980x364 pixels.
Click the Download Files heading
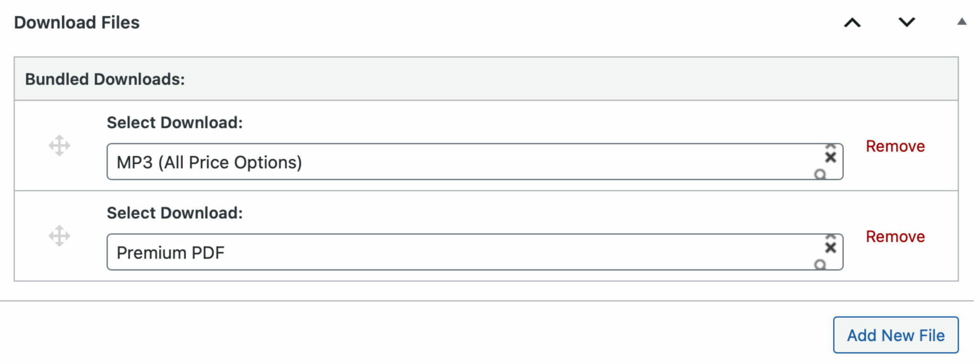[78, 22]
